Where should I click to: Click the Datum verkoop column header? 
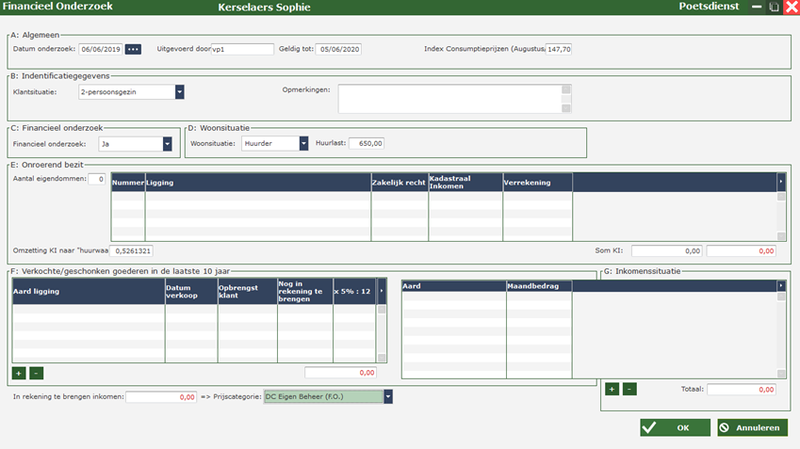pyautogui.click(x=190, y=289)
